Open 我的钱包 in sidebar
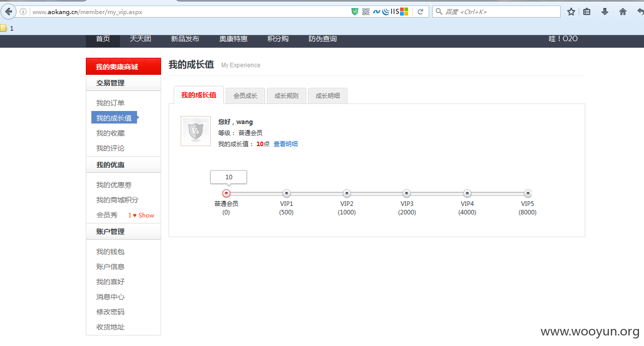 (110, 252)
